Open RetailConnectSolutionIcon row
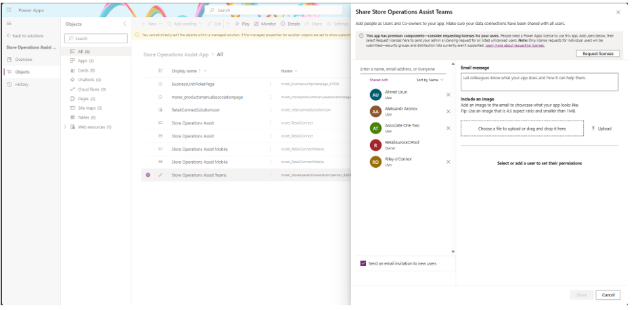 point(195,110)
